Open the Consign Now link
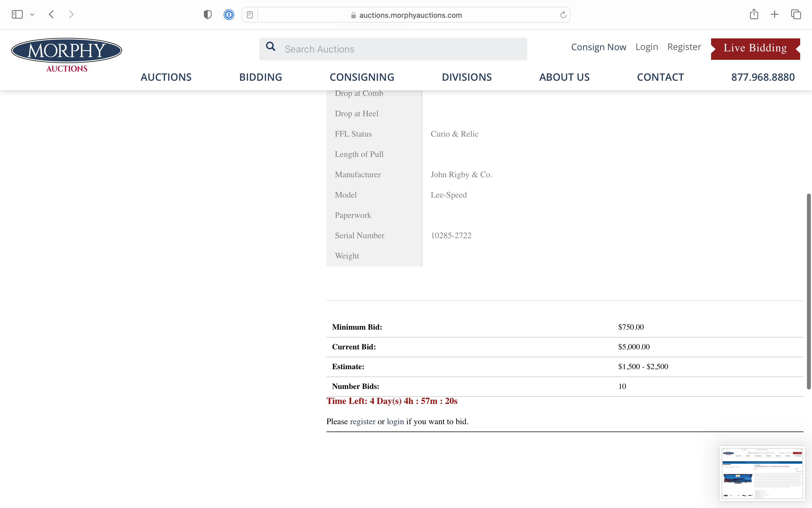Image resolution: width=812 pixels, height=508 pixels. (x=599, y=47)
